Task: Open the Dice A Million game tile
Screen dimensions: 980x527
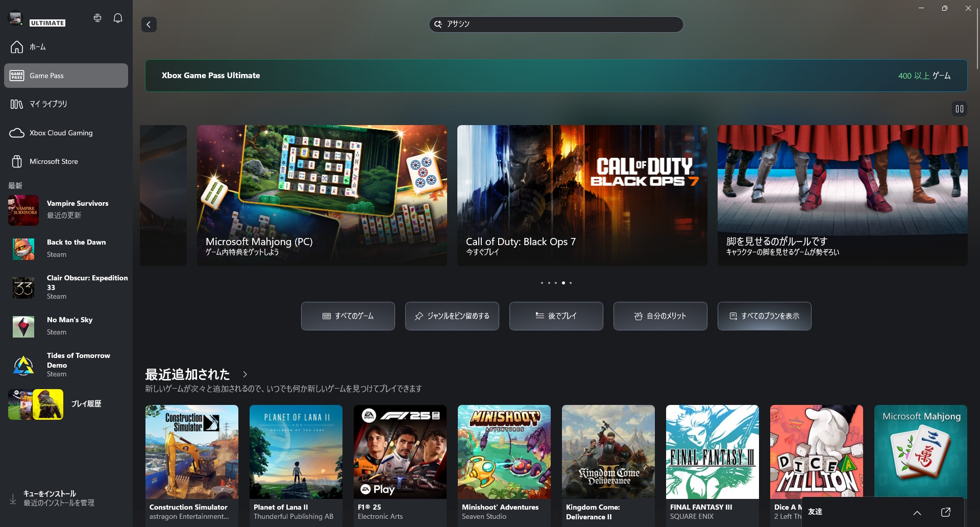Action: tap(817, 451)
